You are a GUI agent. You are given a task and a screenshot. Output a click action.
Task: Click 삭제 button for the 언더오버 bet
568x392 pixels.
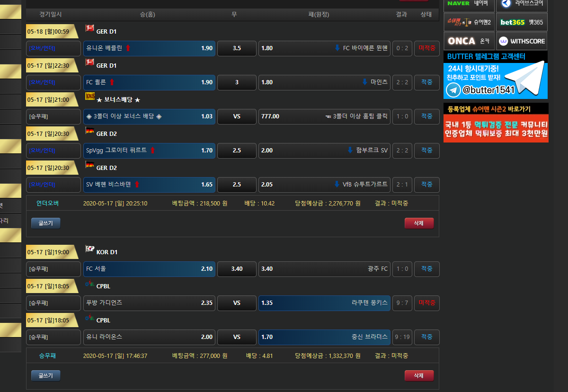[x=419, y=223]
